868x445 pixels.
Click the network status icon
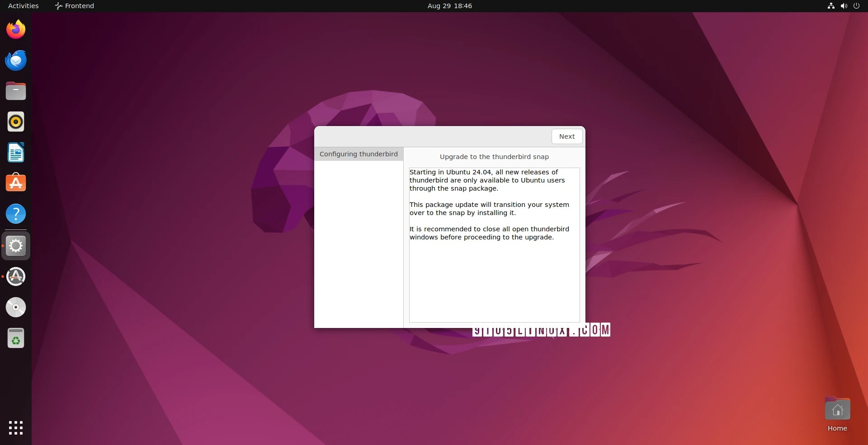coord(831,6)
